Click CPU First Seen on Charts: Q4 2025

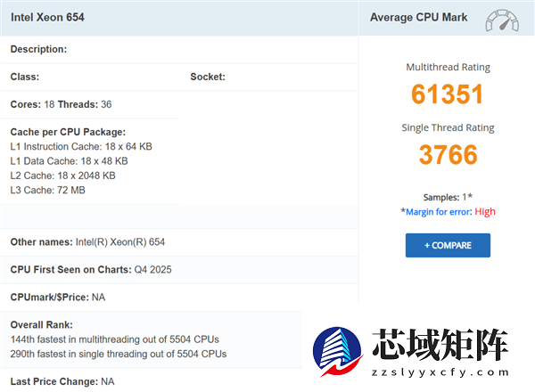pos(91,270)
